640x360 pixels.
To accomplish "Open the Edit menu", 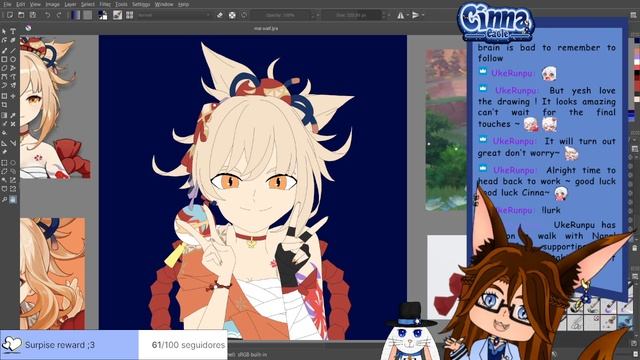I will tap(20, 4).
